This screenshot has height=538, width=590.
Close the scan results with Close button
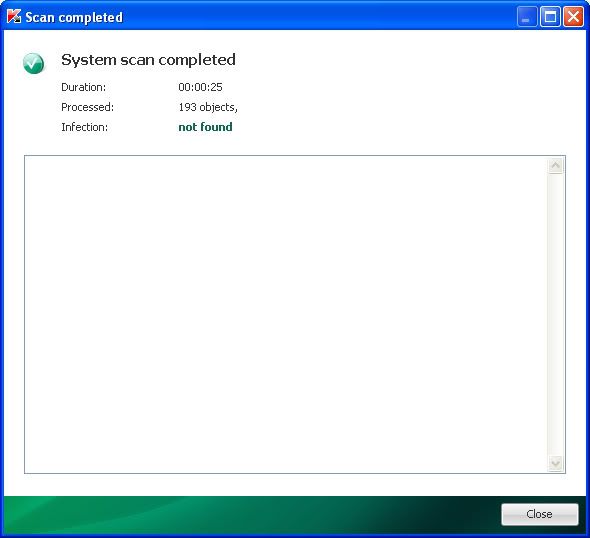coord(540,514)
